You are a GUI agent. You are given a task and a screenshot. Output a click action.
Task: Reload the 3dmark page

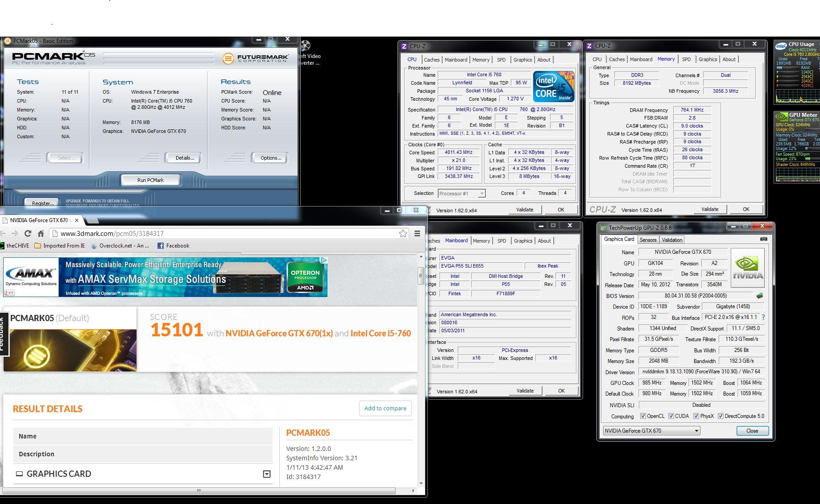pos(28,233)
